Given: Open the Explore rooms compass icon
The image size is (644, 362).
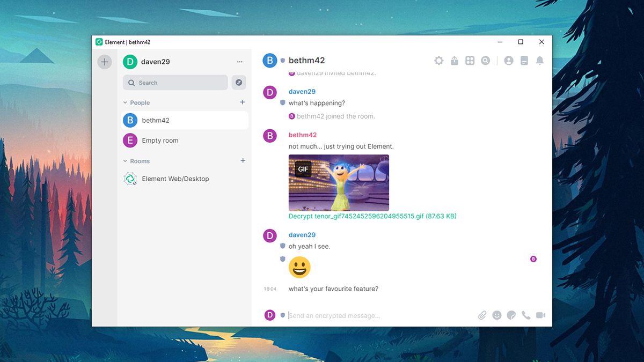Looking at the screenshot, I should coord(238,82).
